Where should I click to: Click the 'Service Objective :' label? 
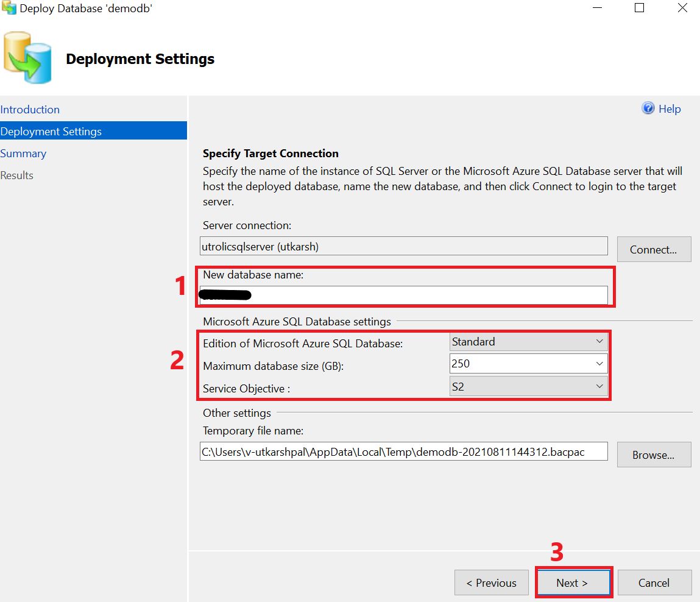point(246,388)
